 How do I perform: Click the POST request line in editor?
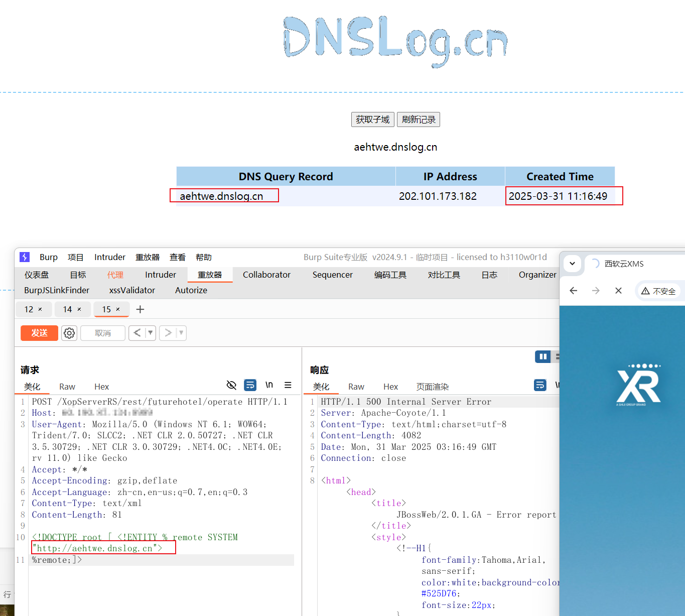pyautogui.click(x=160, y=402)
